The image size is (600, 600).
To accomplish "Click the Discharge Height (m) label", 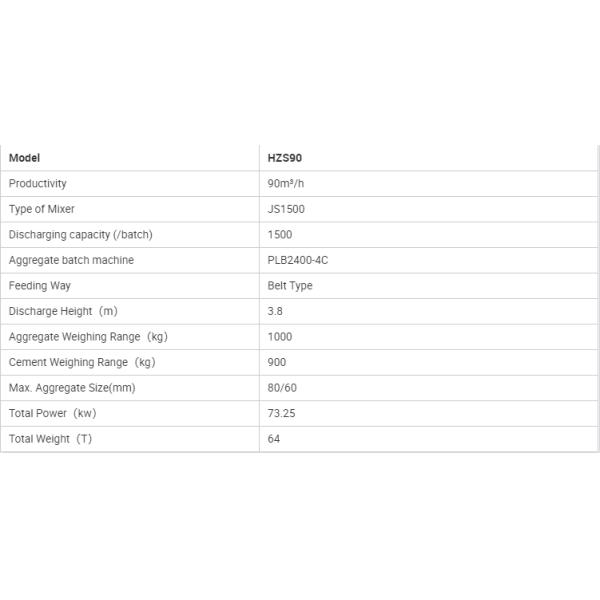I will 63,311.
